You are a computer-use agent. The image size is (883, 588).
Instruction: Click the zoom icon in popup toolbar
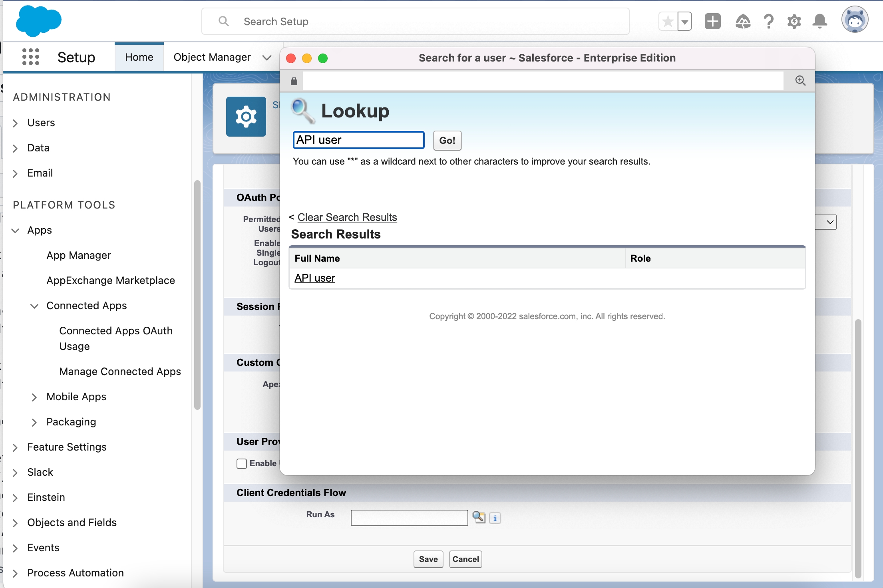tap(800, 81)
